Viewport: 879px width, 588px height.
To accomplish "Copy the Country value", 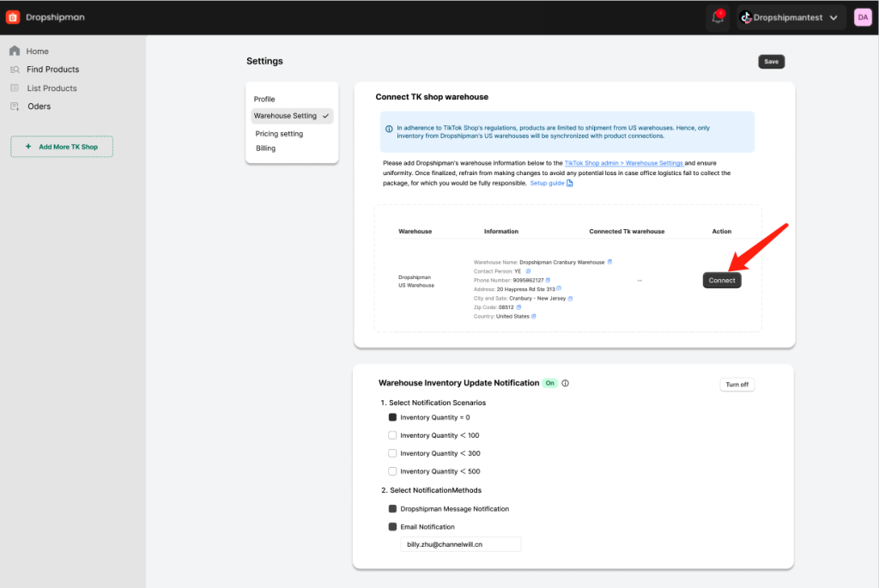I will (534, 316).
